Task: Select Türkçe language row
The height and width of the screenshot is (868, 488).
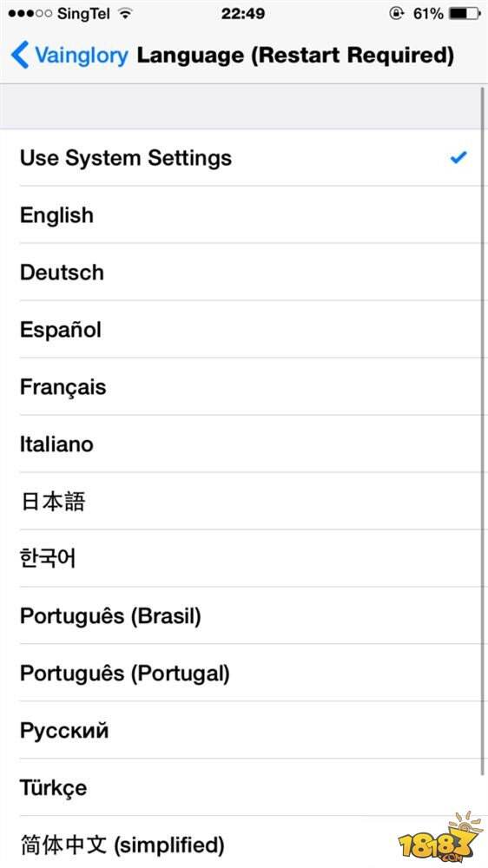Action: (244, 787)
